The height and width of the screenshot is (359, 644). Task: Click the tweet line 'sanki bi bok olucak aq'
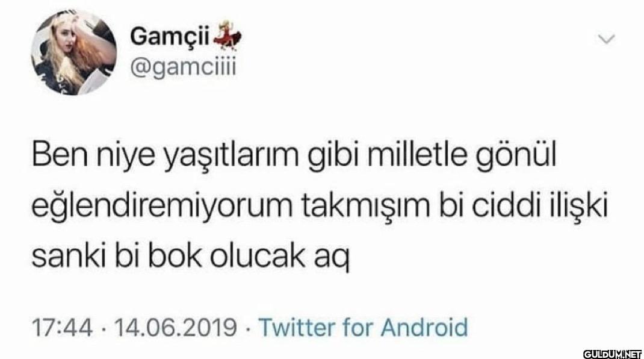pyautogui.click(x=190, y=257)
